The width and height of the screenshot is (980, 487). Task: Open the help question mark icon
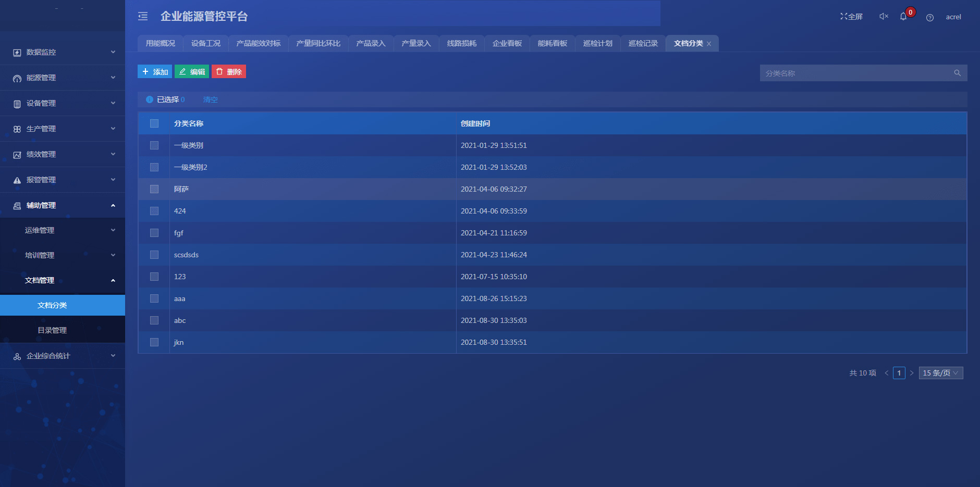[929, 18]
